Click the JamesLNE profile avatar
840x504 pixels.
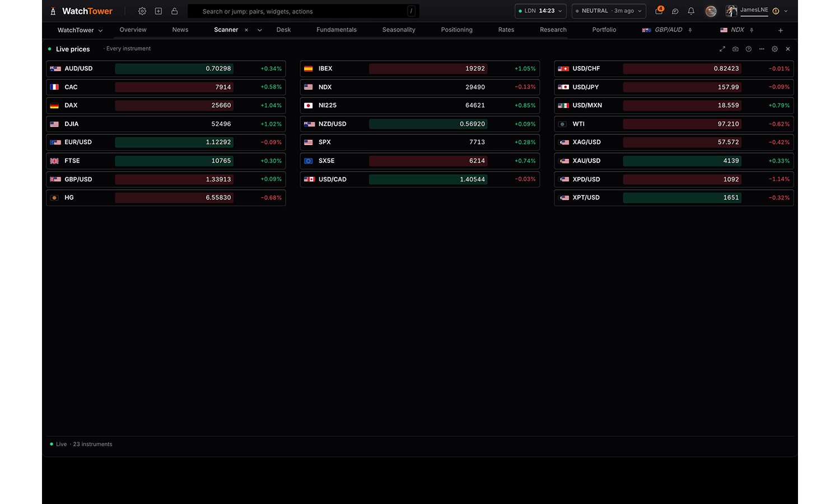731,11
